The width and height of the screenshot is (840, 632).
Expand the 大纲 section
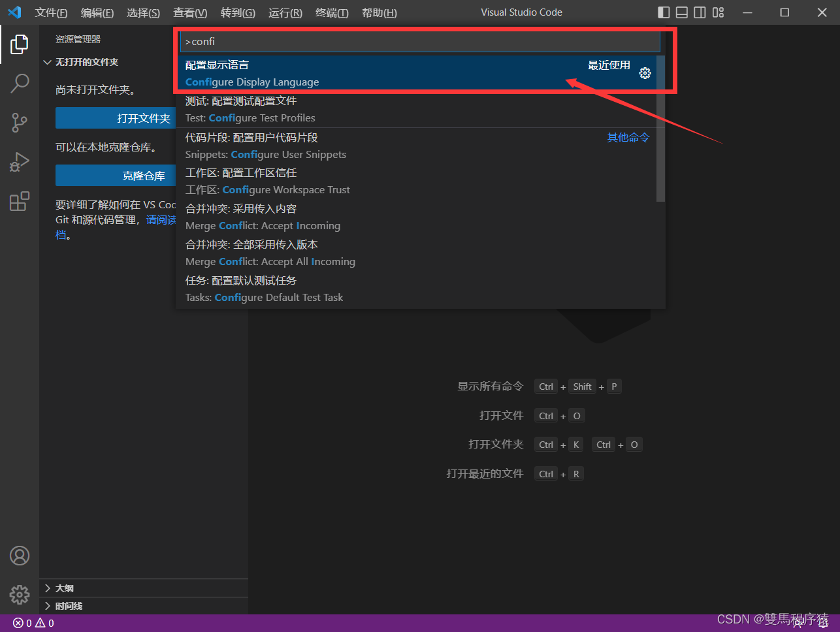tap(144, 588)
